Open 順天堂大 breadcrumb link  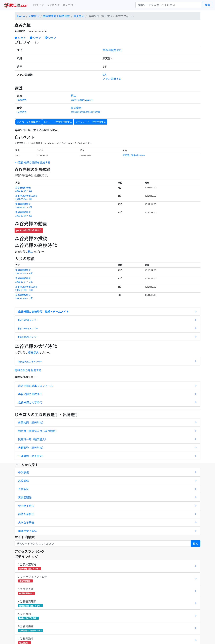click(79, 16)
